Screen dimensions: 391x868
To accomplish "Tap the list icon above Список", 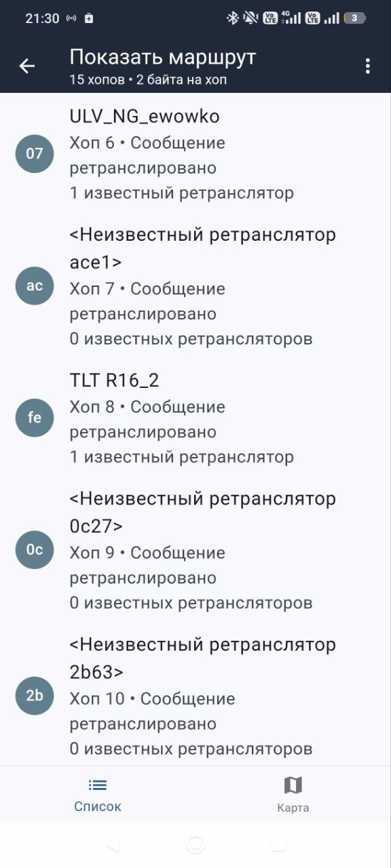I will click(x=98, y=785).
